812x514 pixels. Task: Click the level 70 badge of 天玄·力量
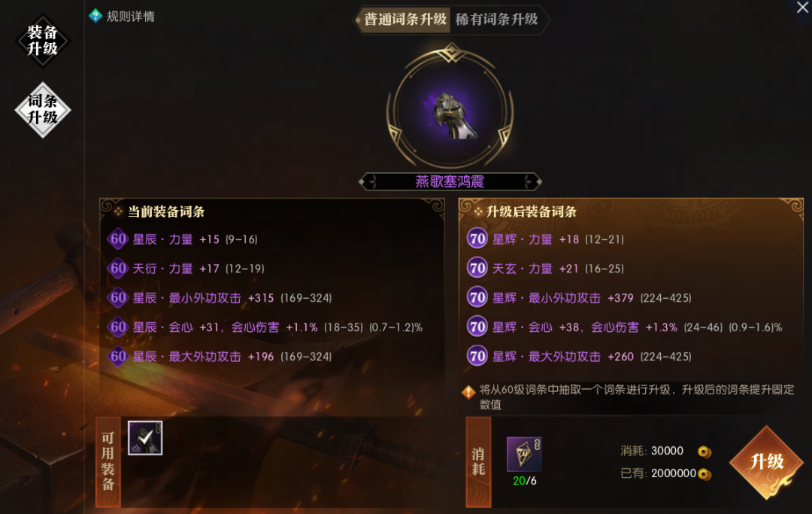coord(477,269)
